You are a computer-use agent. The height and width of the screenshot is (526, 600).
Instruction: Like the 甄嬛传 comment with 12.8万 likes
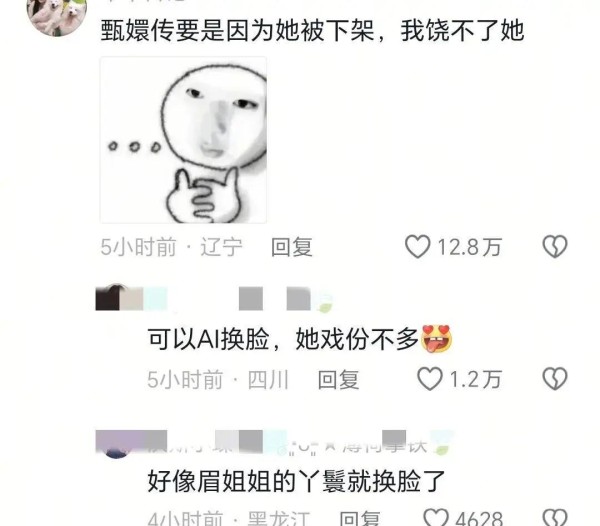[x=417, y=247]
